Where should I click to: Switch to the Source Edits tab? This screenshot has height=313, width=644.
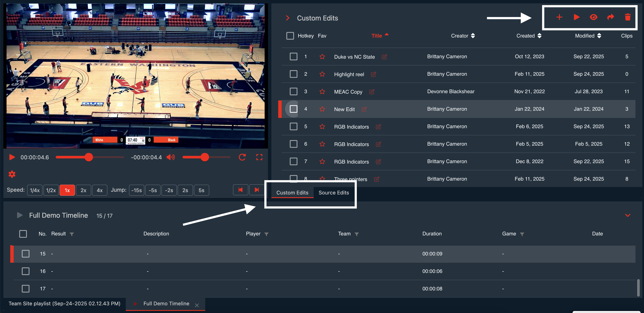pos(334,193)
